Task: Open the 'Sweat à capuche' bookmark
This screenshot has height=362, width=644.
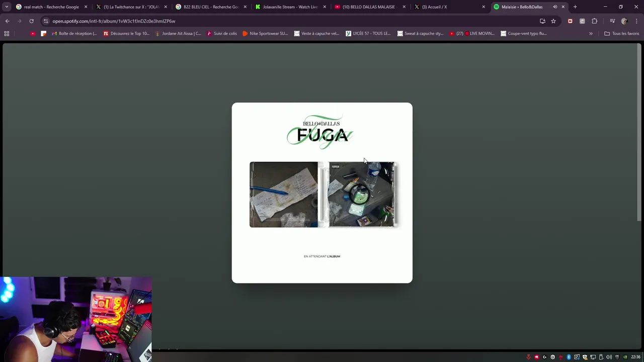Action: pyautogui.click(x=421, y=34)
